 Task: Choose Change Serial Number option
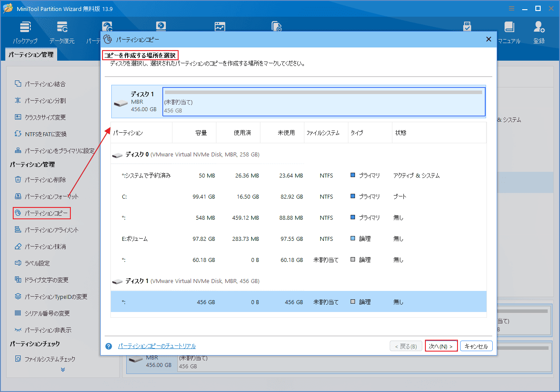point(42,313)
